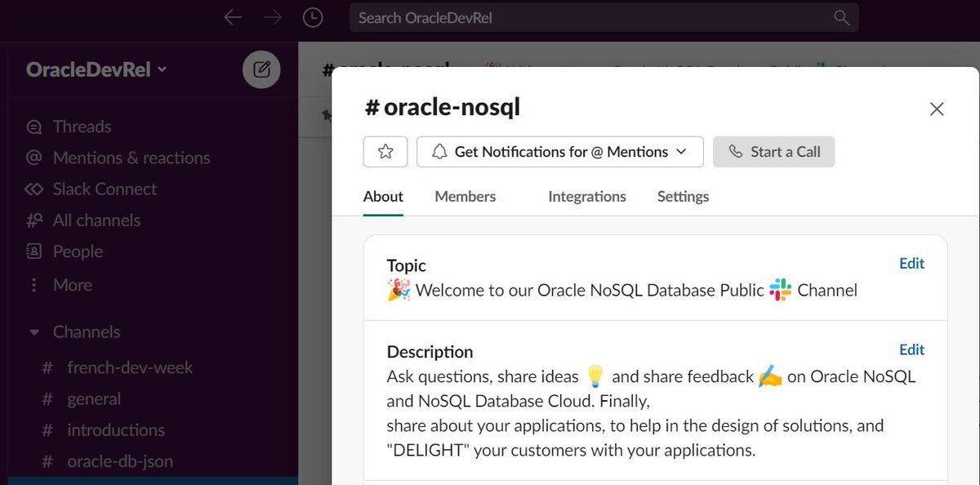Expand the More sidebar option
980x485 pixels.
72,285
